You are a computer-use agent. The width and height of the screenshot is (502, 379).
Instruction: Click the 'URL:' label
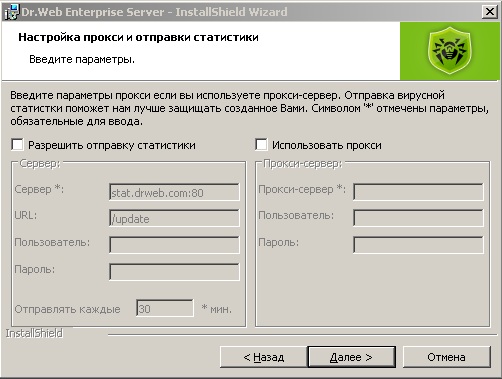pyautogui.click(x=26, y=215)
